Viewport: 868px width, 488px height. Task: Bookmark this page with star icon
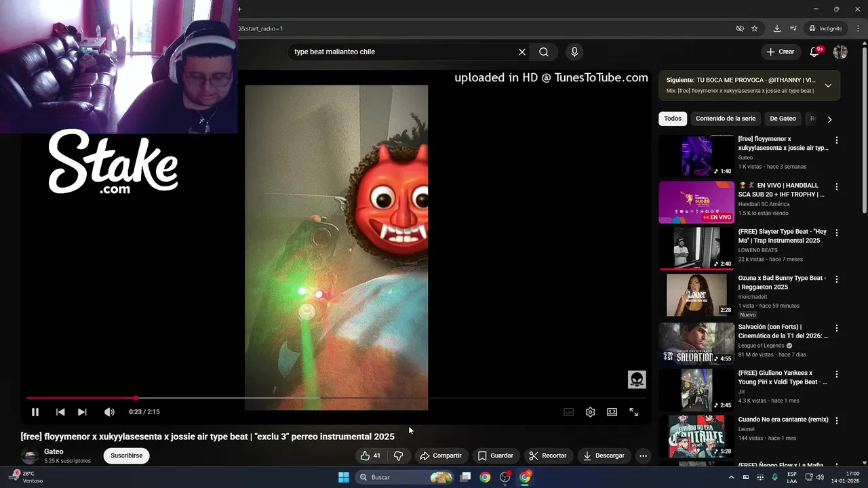pyautogui.click(x=754, y=28)
